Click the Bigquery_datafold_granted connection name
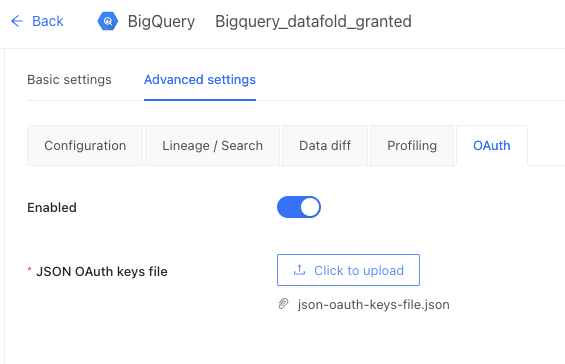Image resolution: width=565 pixels, height=364 pixels. tap(313, 22)
